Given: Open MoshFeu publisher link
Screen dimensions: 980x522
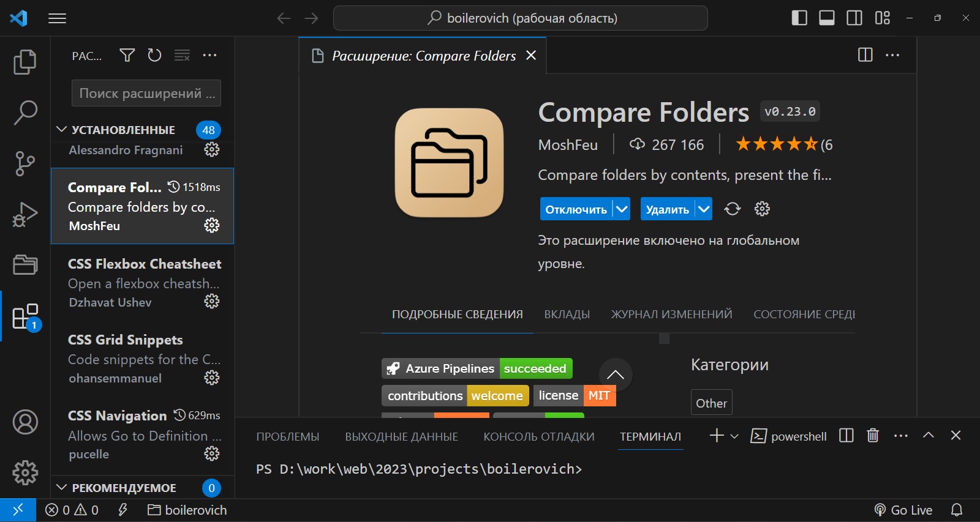Looking at the screenshot, I should click(568, 145).
